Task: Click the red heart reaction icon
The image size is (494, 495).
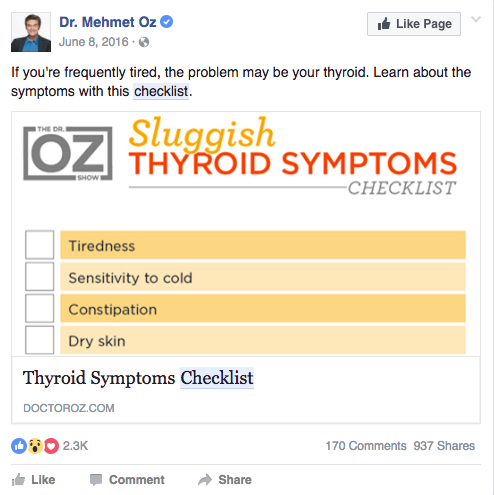Action: pos(51,446)
